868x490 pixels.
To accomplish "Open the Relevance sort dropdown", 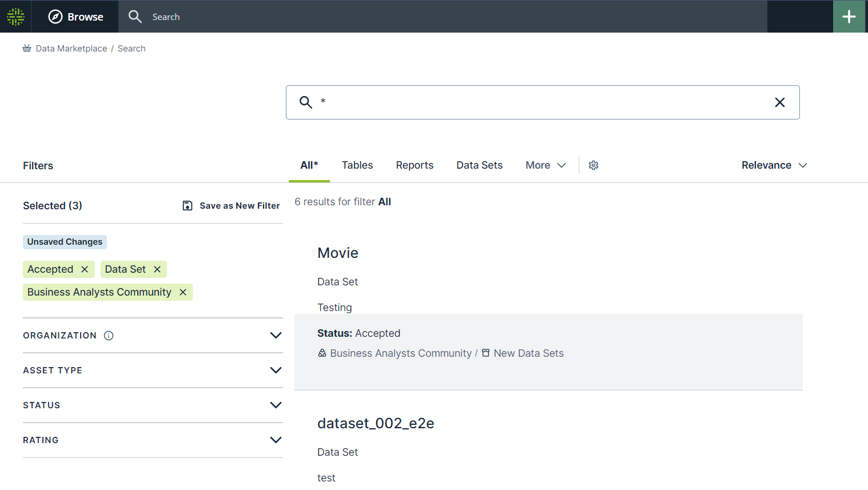I will point(774,165).
